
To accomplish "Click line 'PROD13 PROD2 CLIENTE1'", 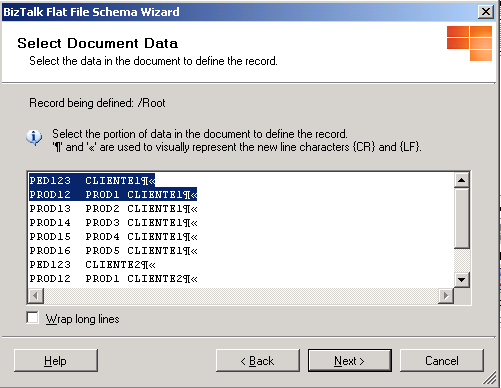I will coord(113,209).
